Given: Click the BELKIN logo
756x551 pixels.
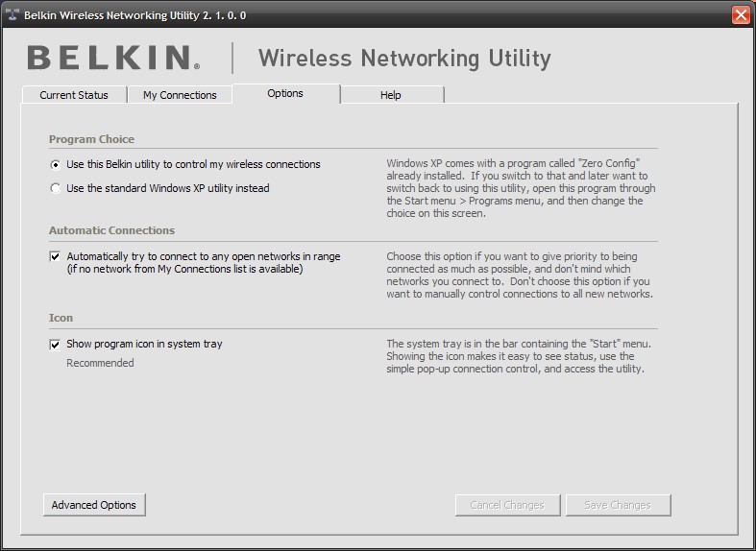Looking at the screenshot, I should tap(113, 58).
